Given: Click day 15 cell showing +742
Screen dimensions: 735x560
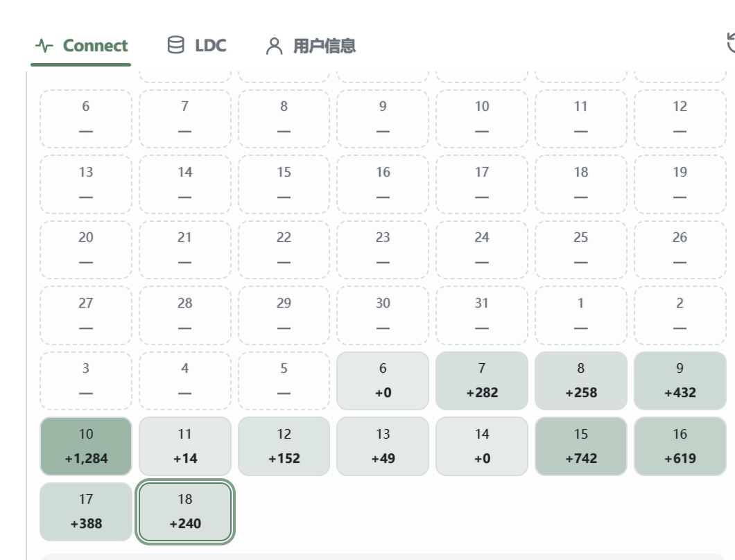Looking at the screenshot, I should pyautogui.click(x=581, y=446).
